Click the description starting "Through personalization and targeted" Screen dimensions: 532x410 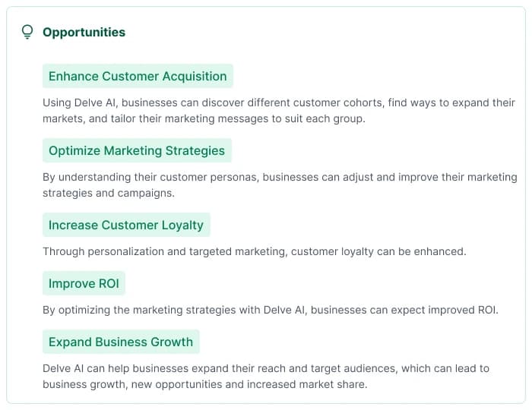[x=254, y=251]
